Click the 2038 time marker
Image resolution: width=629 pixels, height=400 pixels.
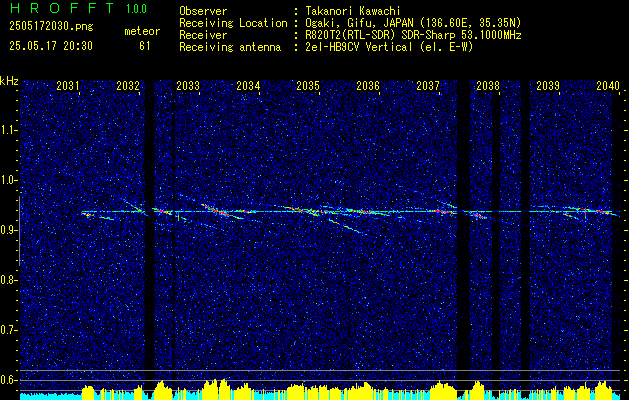tap(488, 86)
